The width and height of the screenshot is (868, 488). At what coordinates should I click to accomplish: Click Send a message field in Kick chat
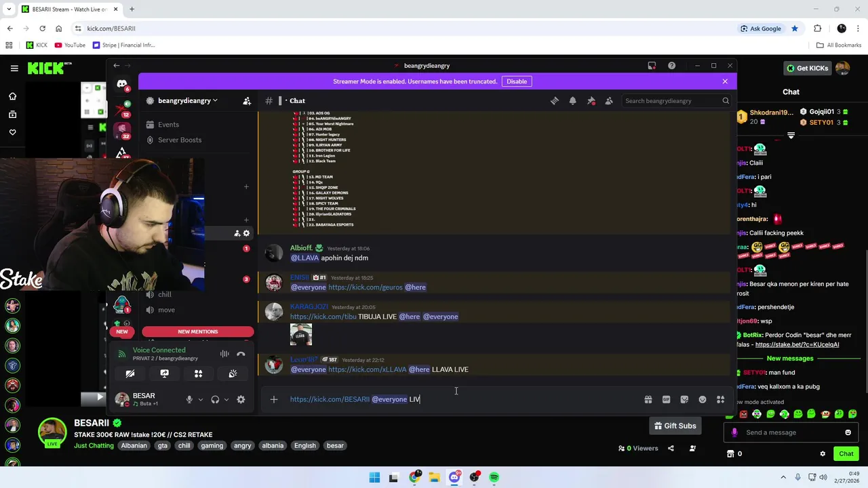[790, 432]
